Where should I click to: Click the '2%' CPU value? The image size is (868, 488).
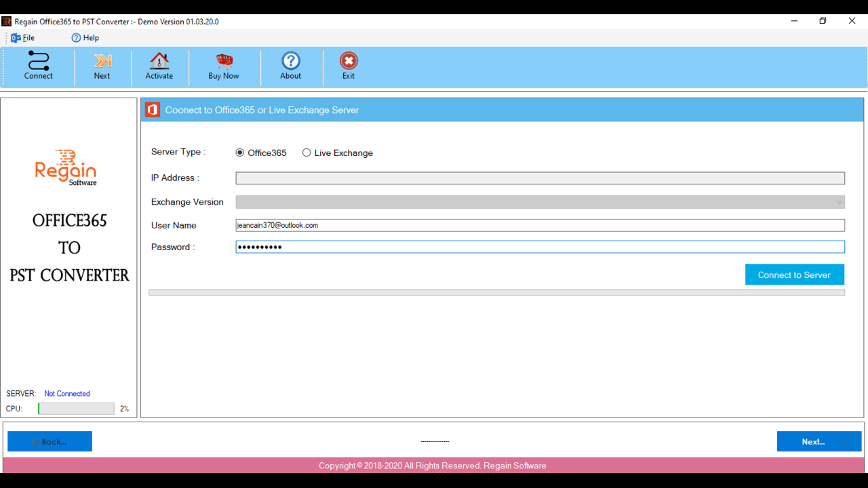(124, 409)
